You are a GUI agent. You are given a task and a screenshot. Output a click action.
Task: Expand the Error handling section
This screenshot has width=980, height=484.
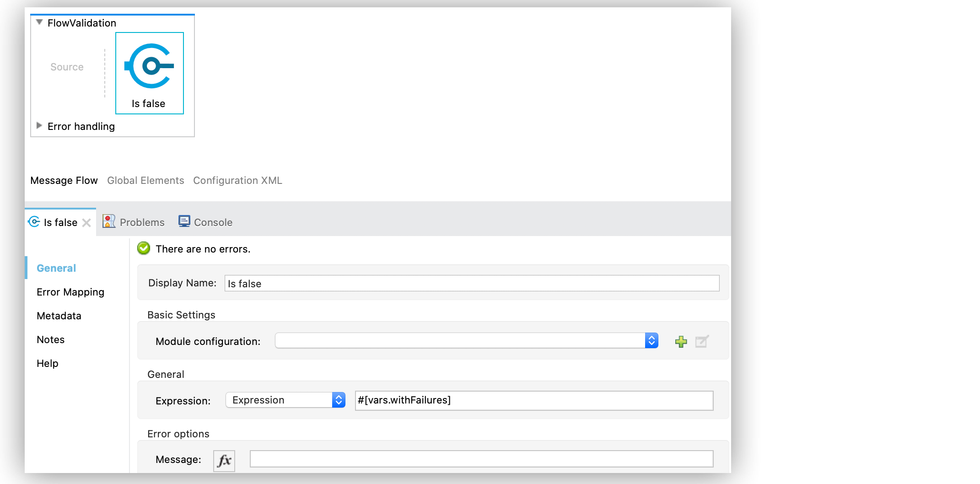(39, 126)
